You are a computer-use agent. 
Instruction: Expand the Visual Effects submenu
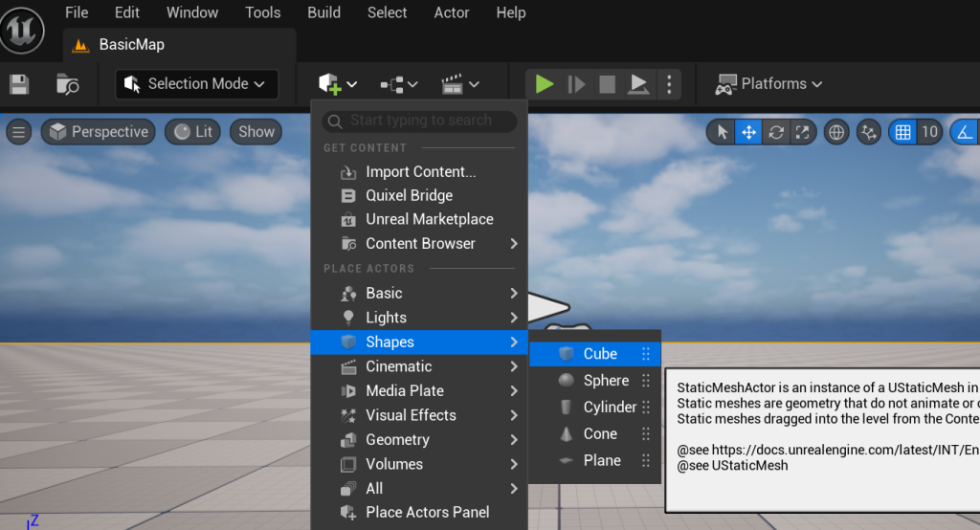click(x=419, y=415)
